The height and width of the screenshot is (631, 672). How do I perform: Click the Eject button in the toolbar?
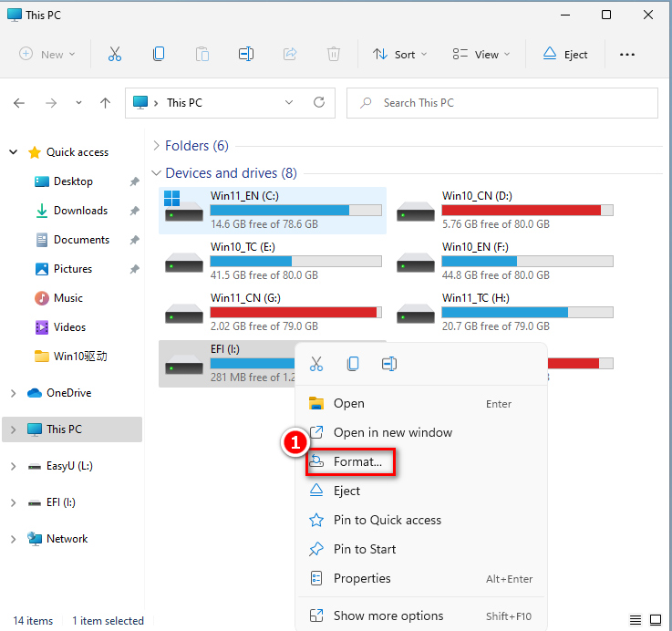pos(565,55)
